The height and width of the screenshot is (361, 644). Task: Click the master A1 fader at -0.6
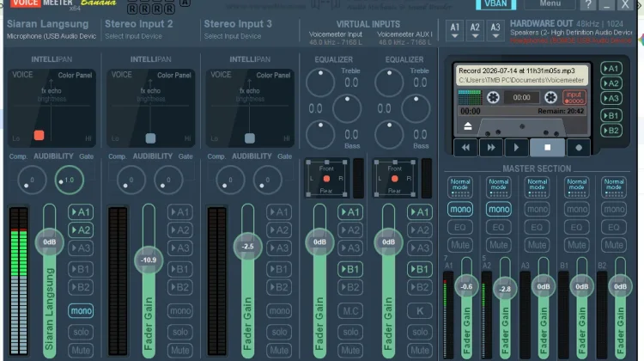[x=466, y=286]
